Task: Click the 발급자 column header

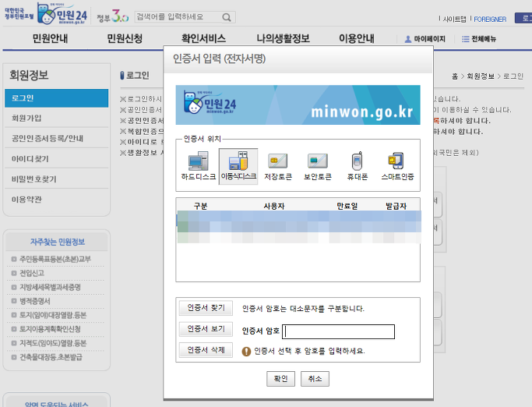Action: 396,206
